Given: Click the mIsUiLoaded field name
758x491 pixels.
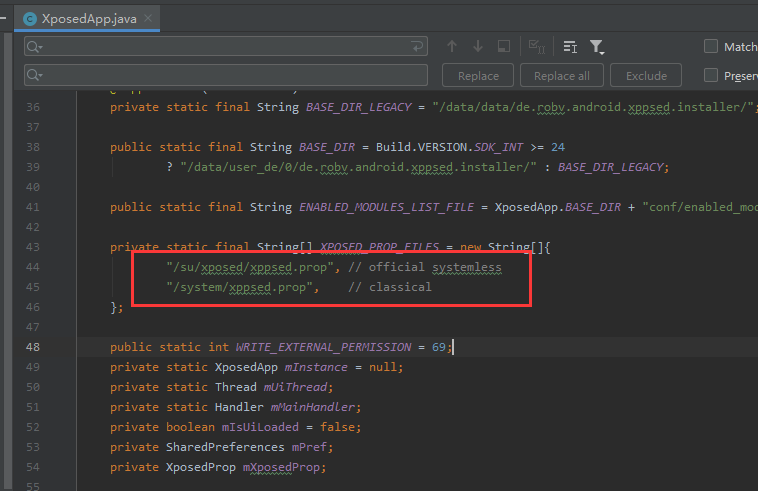Looking at the screenshot, I should point(260,427).
